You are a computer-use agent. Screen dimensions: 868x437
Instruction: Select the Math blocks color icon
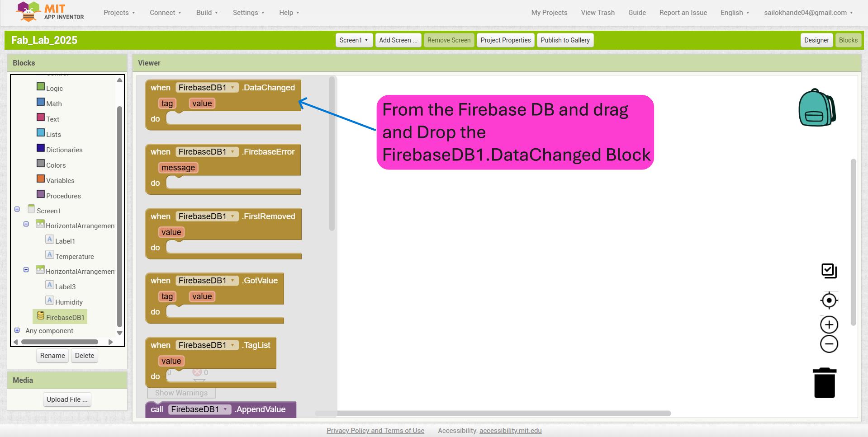coord(41,102)
